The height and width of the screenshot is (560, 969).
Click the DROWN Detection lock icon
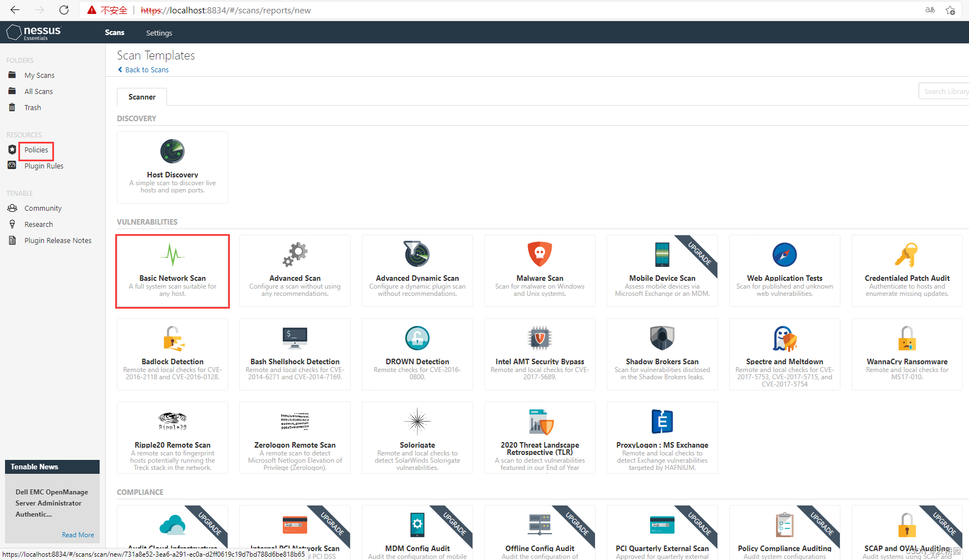(x=417, y=338)
